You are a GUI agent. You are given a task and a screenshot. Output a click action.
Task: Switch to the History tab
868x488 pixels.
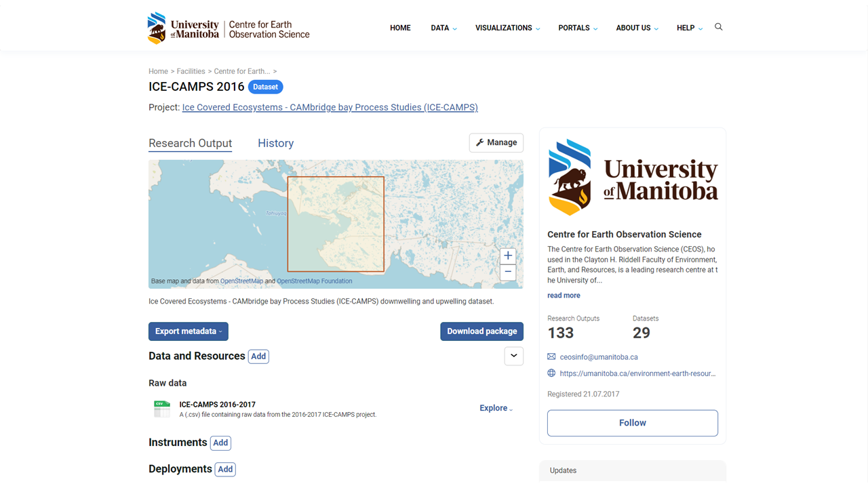click(275, 143)
